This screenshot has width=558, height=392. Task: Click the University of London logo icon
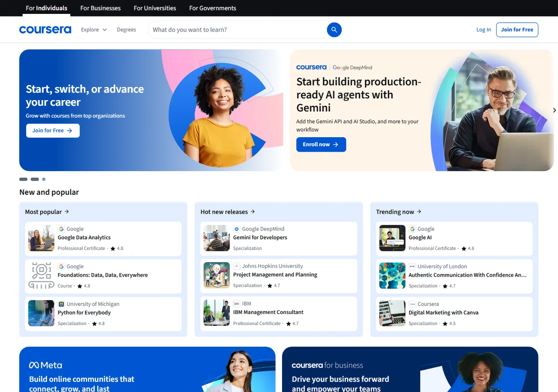412,266
